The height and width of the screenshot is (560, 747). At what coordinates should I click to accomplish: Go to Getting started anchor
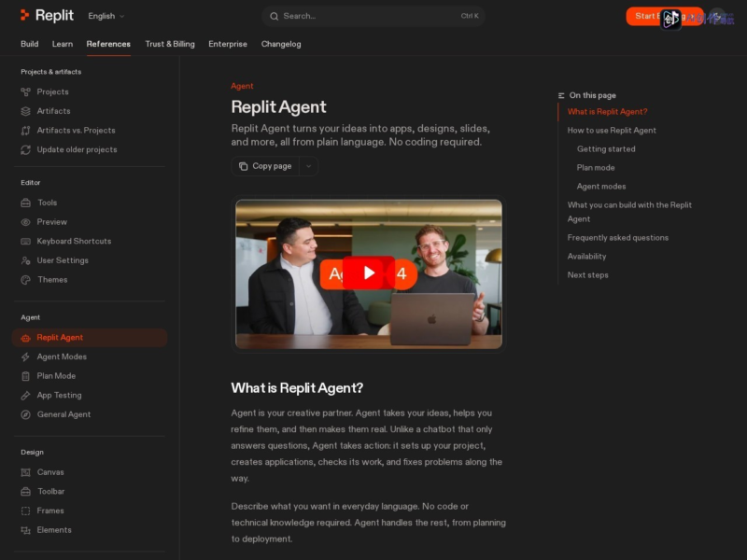tap(605, 149)
